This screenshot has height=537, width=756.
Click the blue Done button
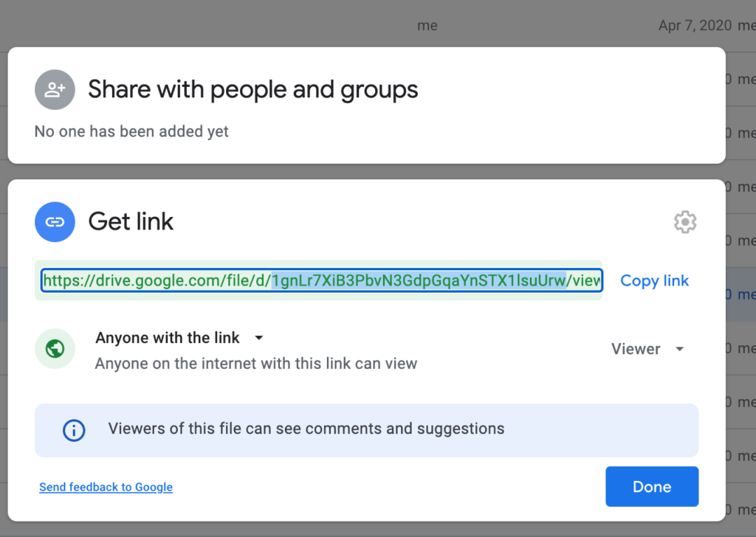(x=652, y=487)
